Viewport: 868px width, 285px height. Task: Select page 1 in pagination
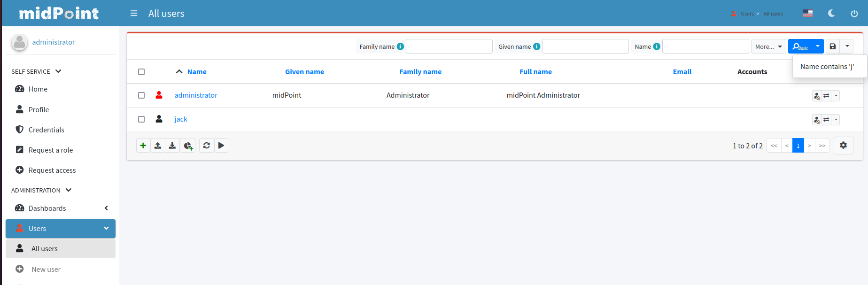[x=798, y=146]
